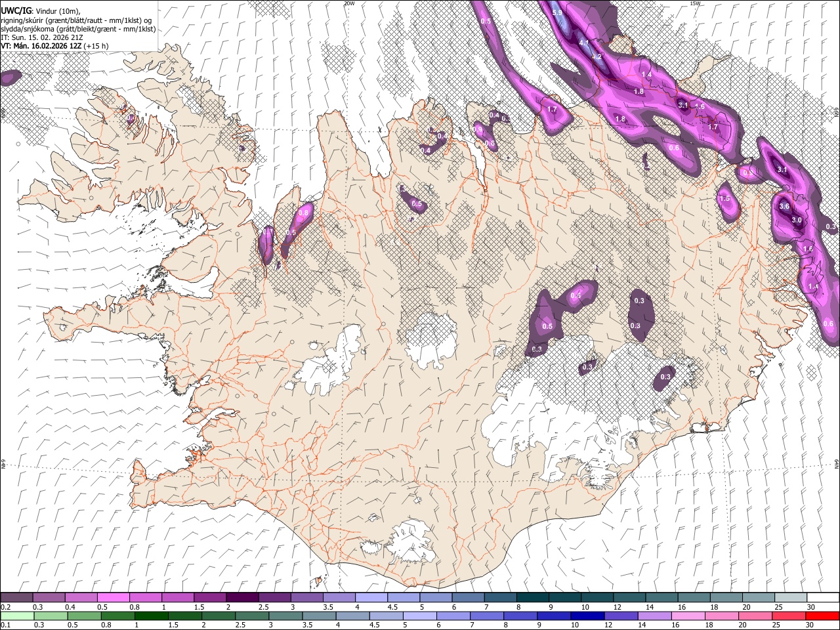The height and width of the screenshot is (630, 840).
Task: Click the '2.5' label on the purple scale
Action: 264,607
